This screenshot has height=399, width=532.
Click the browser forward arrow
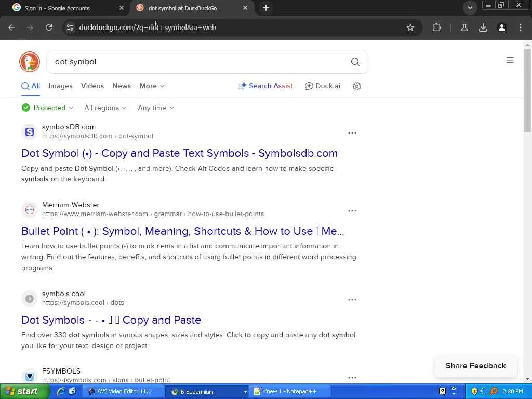click(30, 28)
